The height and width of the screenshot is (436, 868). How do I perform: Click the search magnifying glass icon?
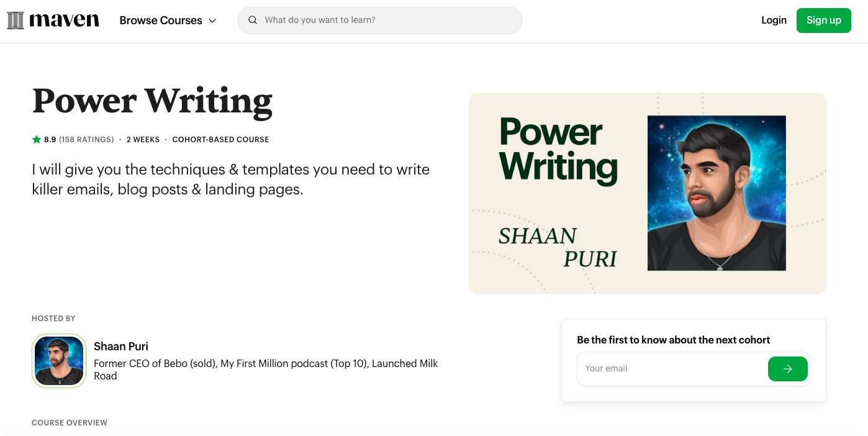pos(252,20)
